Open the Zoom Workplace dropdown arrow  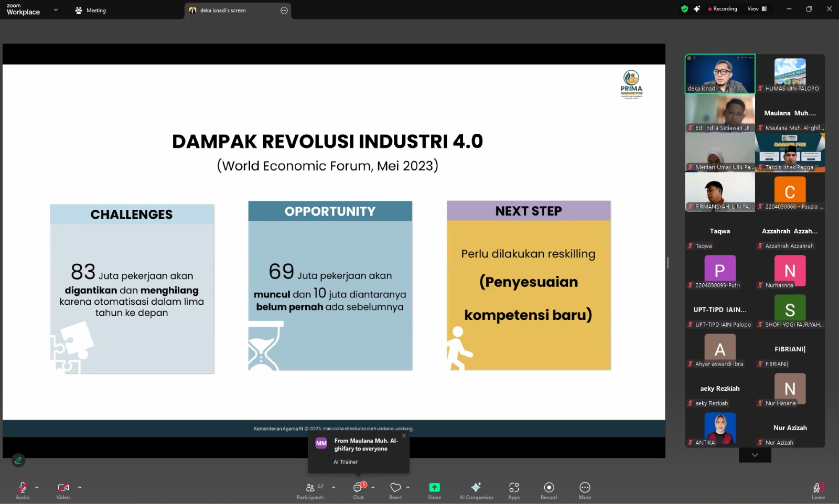click(56, 10)
